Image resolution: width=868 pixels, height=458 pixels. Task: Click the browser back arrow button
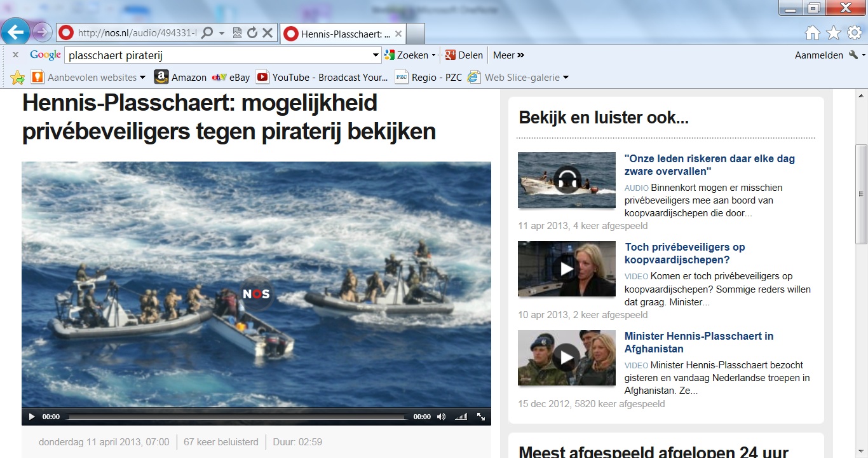(16, 32)
